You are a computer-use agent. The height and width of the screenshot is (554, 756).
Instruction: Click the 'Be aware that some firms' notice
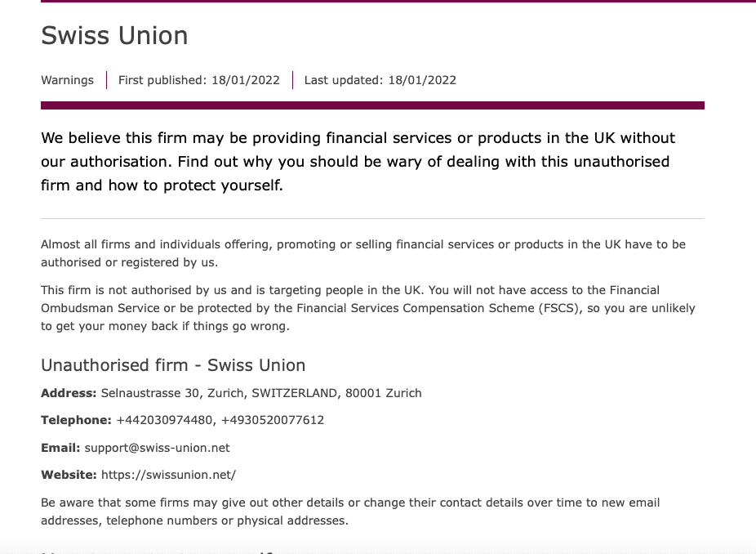click(x=350, y=512)
